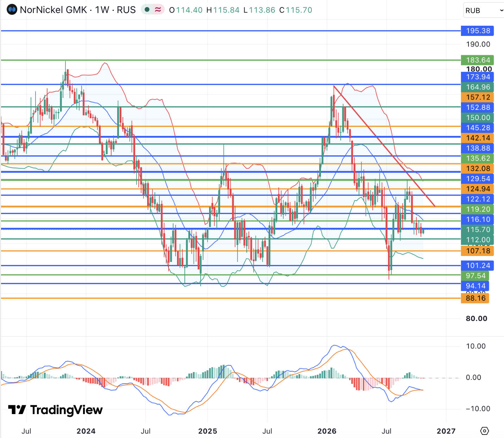Click the blue 173.94 price label
This screenshot has width=504, height=438.
(x=478, y=77)
